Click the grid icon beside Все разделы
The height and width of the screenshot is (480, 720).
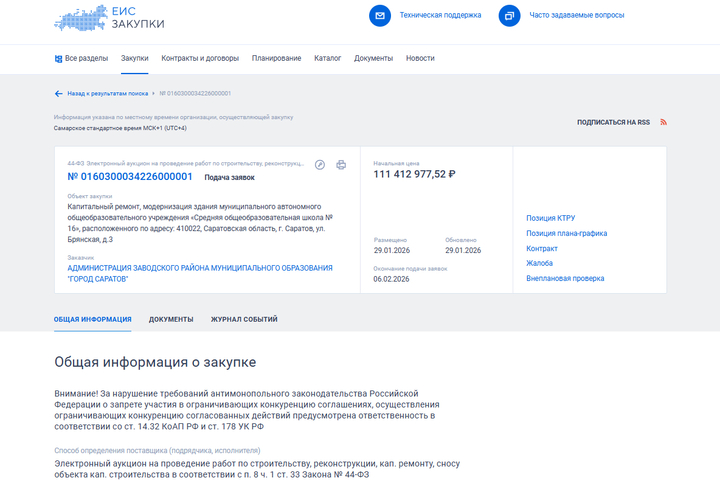point(58,58)
